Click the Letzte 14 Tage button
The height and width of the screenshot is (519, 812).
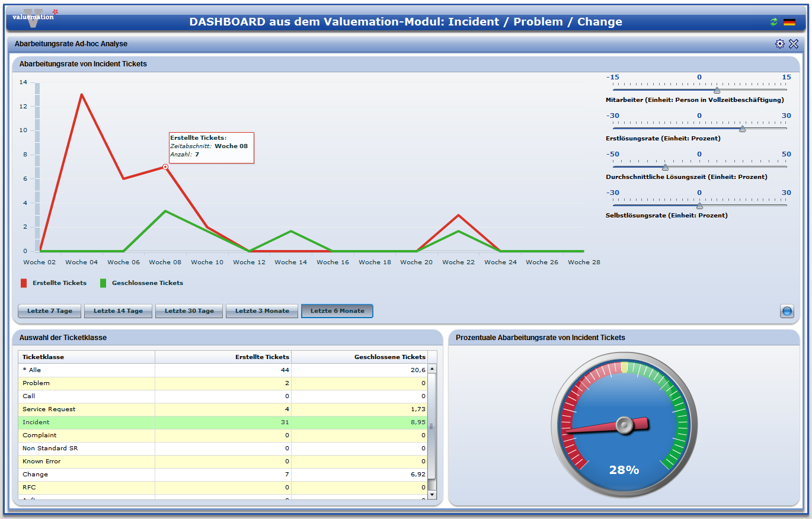[x=118, y=310]
